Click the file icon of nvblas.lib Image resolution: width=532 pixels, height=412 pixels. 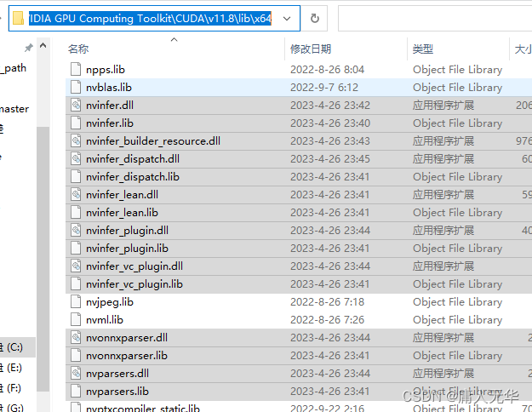coord(76,87)
